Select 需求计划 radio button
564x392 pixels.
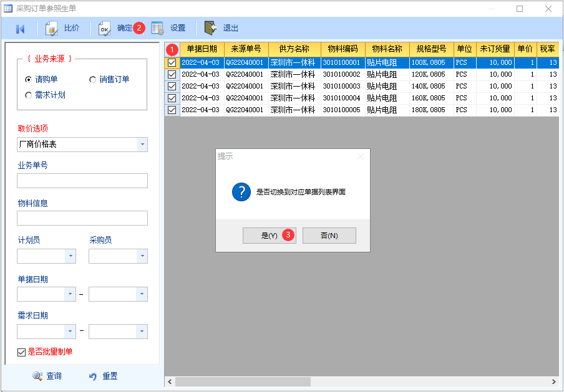pos(29,95)
